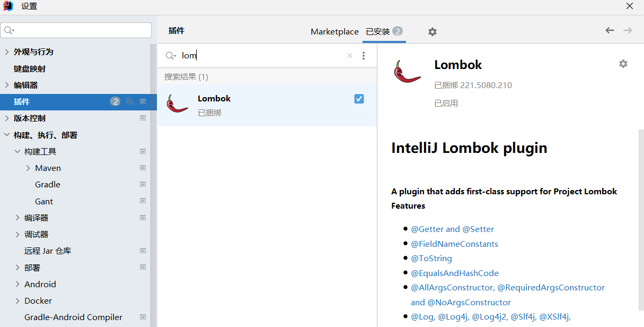Collapse the 构建、执行、部署 section
Screen dimensions: 644x327
pos(7,135)
